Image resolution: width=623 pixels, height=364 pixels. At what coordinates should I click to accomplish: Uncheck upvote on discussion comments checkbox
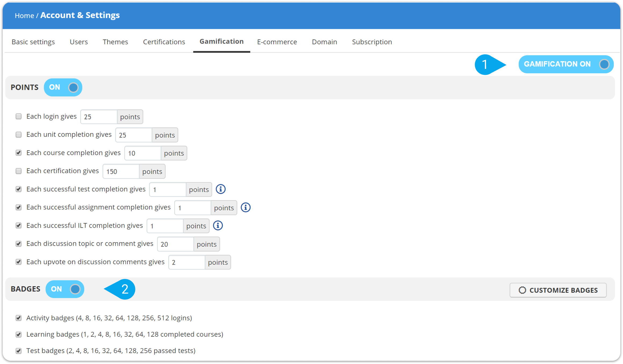coord(19,262)
